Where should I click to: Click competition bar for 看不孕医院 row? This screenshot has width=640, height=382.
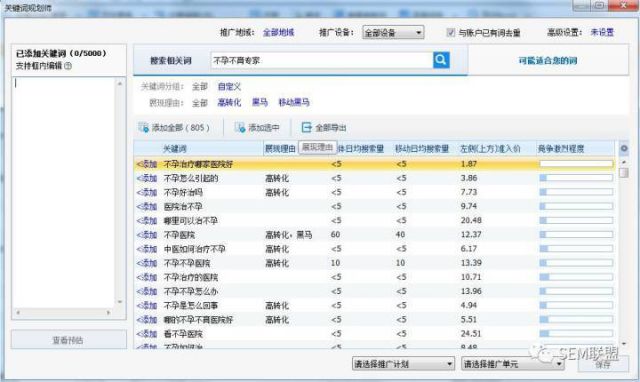576,333
